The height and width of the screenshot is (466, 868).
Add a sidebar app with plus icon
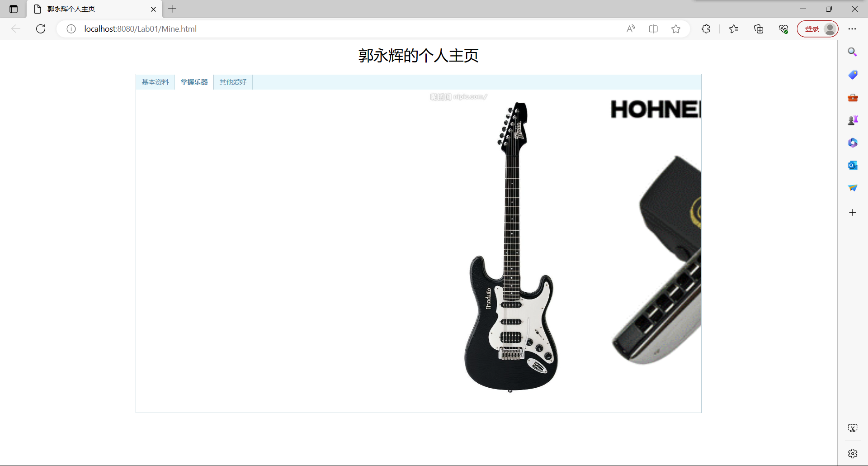[853, 212]
